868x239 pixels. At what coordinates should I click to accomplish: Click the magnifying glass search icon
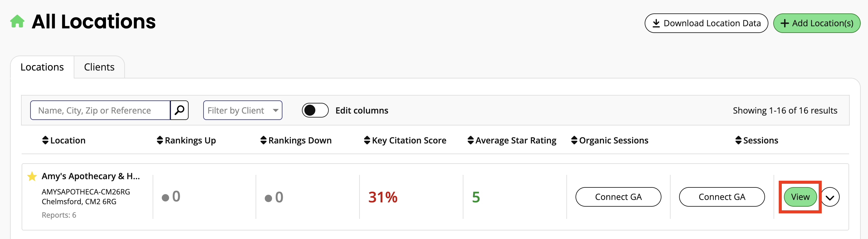[x=179, y=110]
